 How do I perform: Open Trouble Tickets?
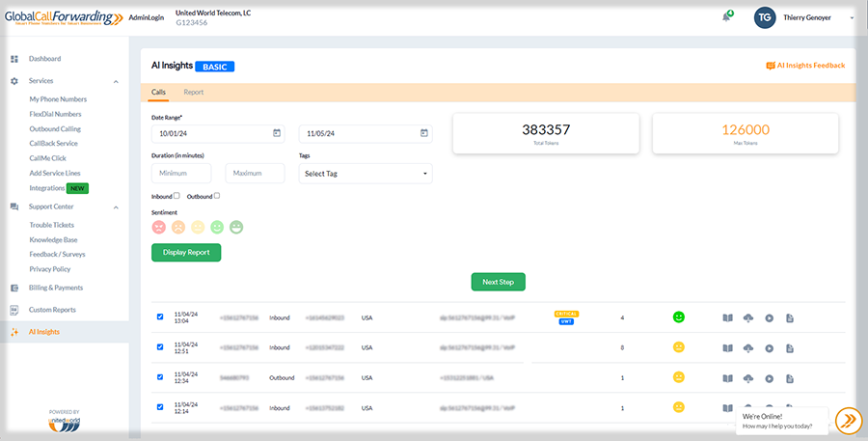(51, 225)
